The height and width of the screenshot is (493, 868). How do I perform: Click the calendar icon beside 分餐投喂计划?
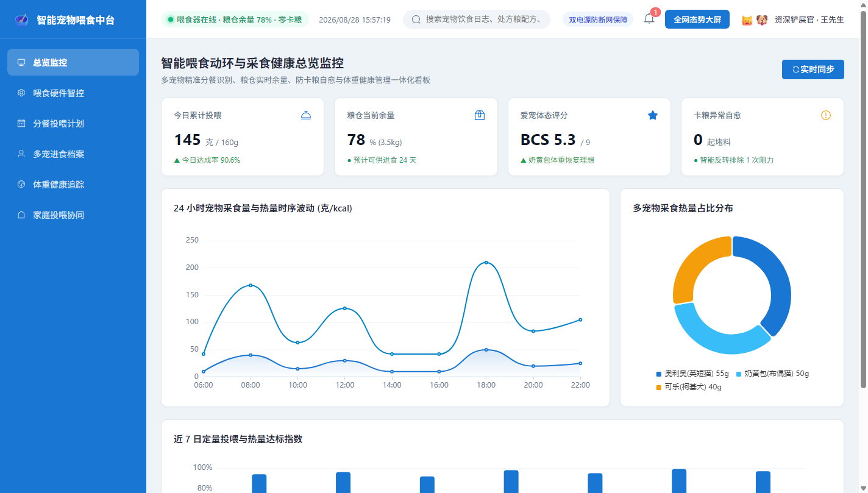coord(21,123)
